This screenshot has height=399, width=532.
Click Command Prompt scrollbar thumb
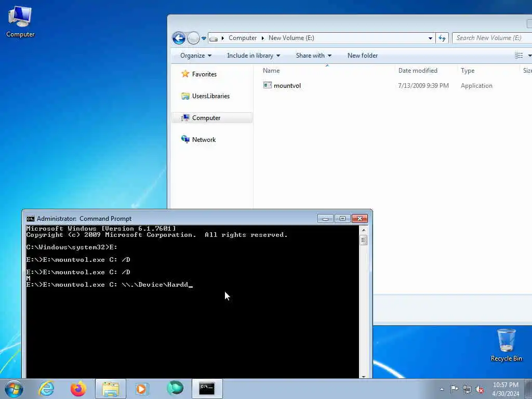click(364, 241)
